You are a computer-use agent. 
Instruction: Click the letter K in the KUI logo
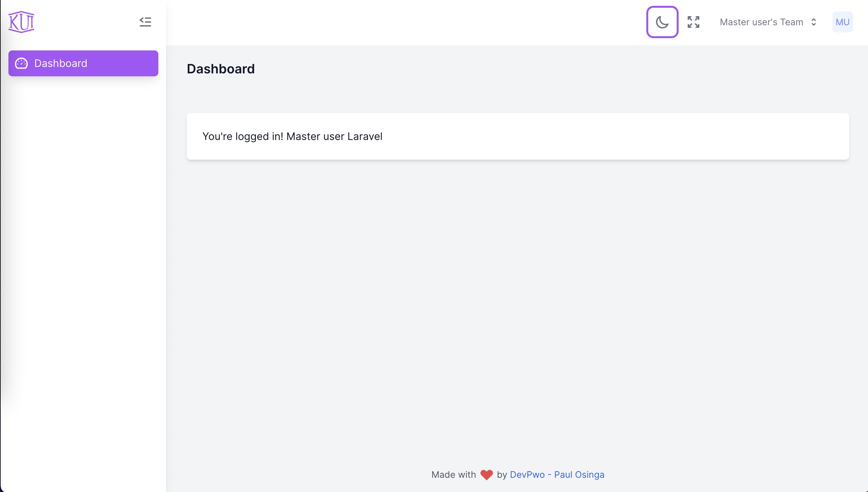pyautogui.click(x=14, y=23)
